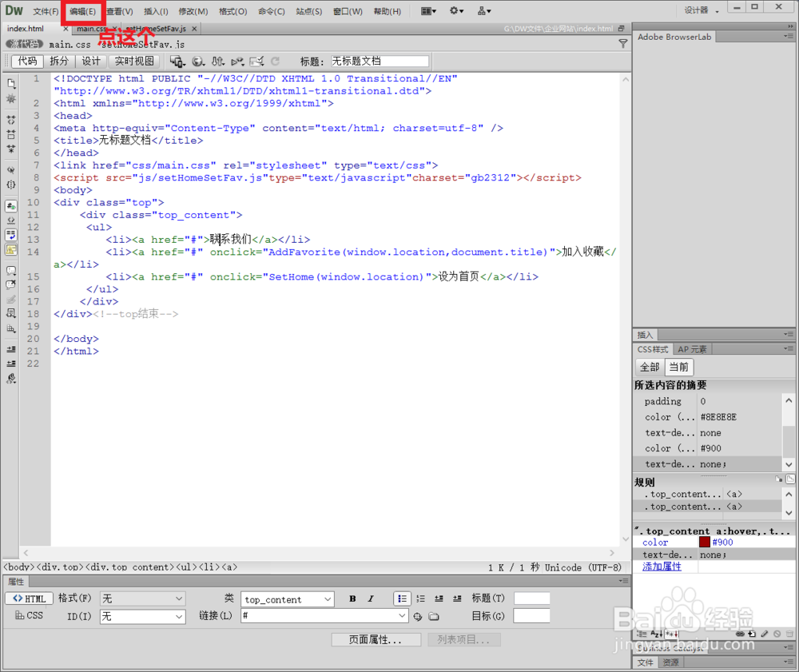Open the 文件(F) menu
799x672 pixels.
click(x=46, y=11)
